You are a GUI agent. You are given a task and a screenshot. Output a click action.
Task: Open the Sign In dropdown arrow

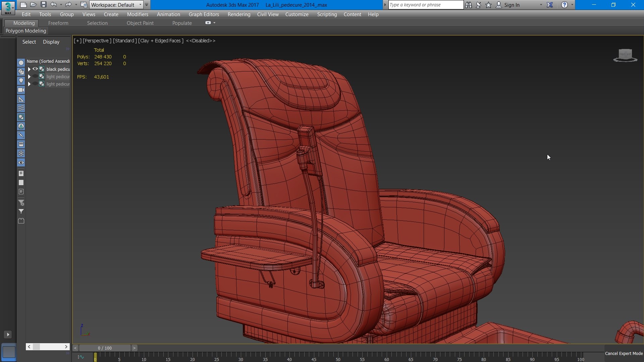coord(541,5)
